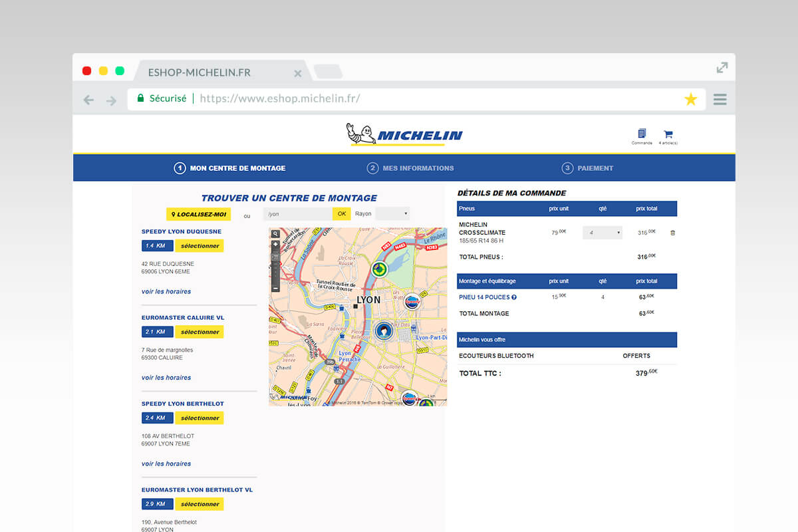Image resolution: width=798 pixels, height=532 pixels.
Task: Go back with browser back arrow
Action: [88, 100]
